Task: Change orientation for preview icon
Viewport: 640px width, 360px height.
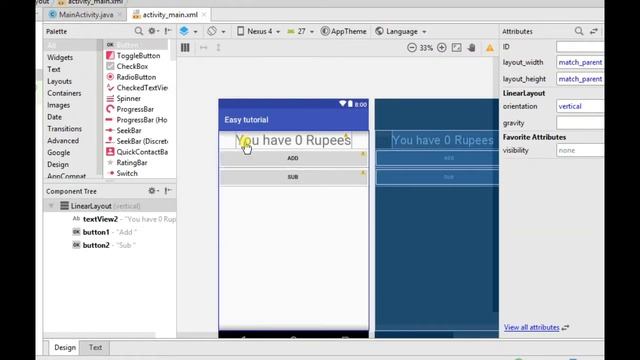Action: [212, 31]
